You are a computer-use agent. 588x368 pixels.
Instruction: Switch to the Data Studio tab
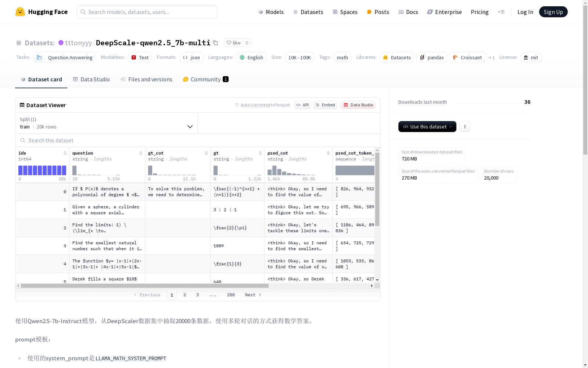pos(92,79)
